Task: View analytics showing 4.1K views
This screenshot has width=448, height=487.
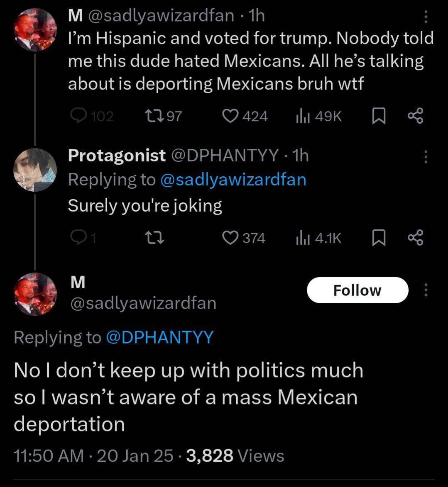Action: tap(301, 238)
